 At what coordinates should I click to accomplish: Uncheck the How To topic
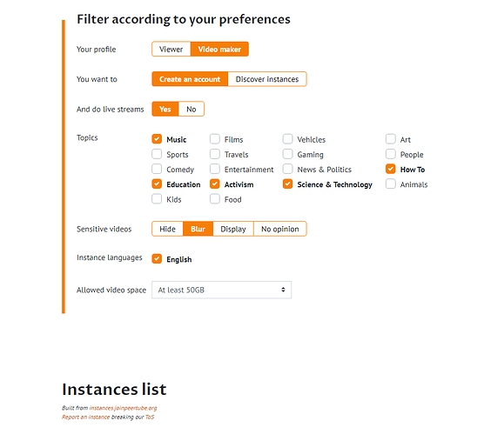(391, 169)
